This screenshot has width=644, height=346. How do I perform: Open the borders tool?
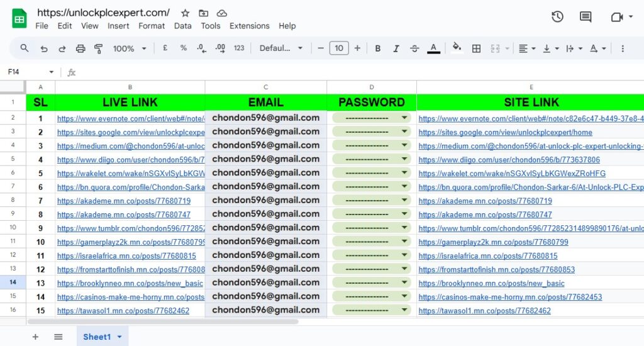(x=477, y=48)
